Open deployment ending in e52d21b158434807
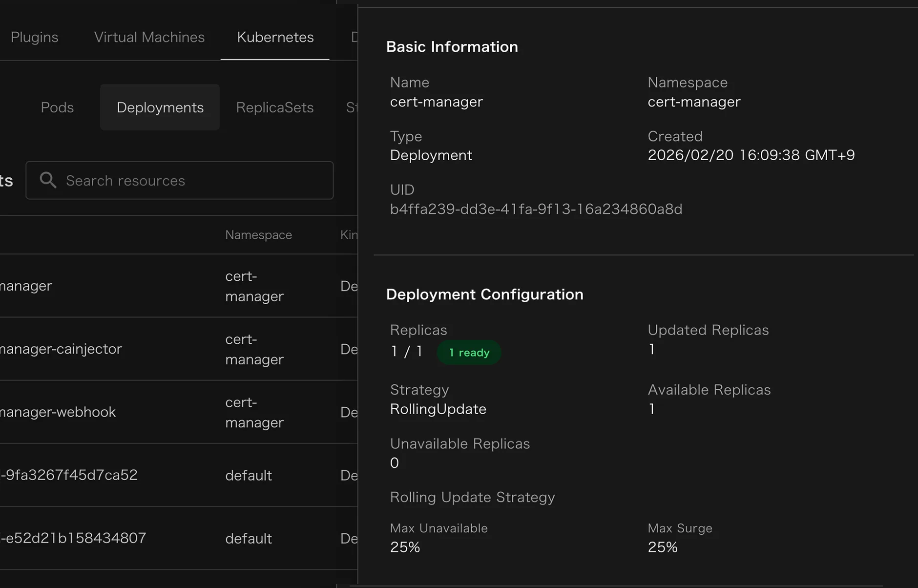This screenshot has height=588, width=918. point(179,538)
